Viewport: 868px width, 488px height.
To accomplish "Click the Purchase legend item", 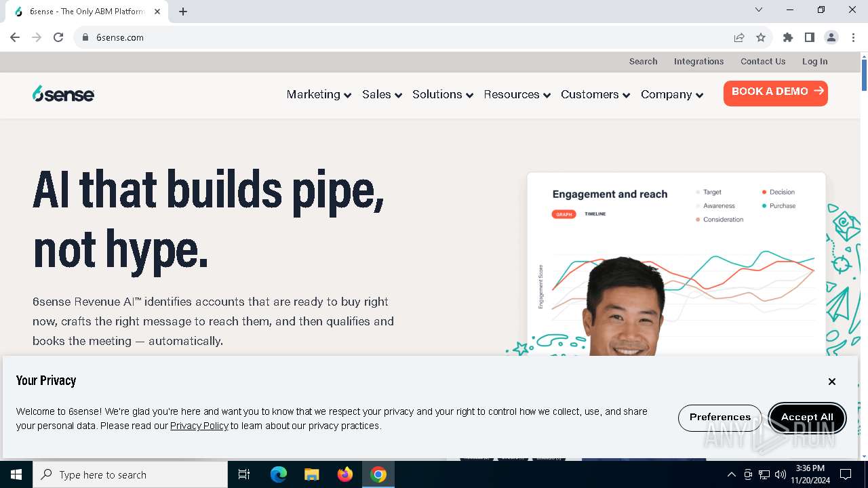I will pyautogui.click(x=778, y=205).
